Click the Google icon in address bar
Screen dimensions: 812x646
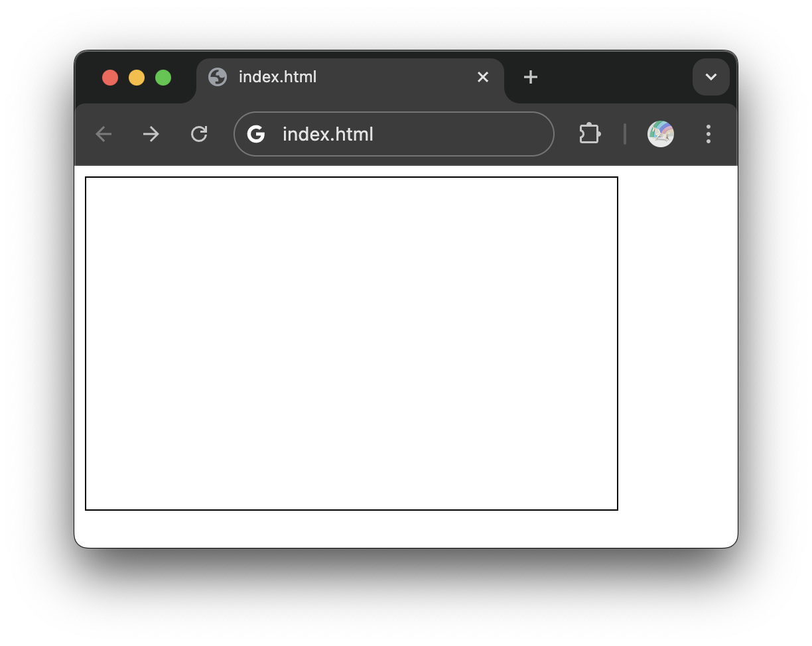(256, 134)
